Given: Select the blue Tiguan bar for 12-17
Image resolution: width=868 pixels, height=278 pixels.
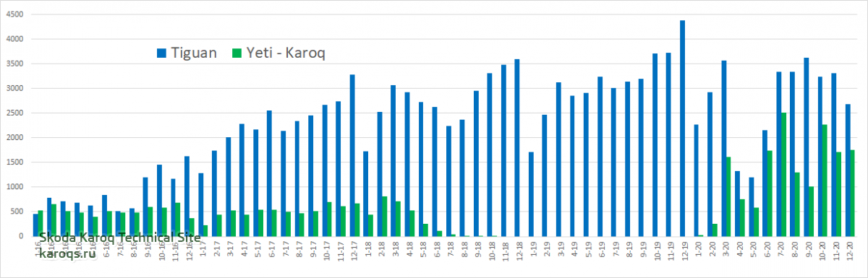Looking at the screenshot, I should click(x=352, y=155).
